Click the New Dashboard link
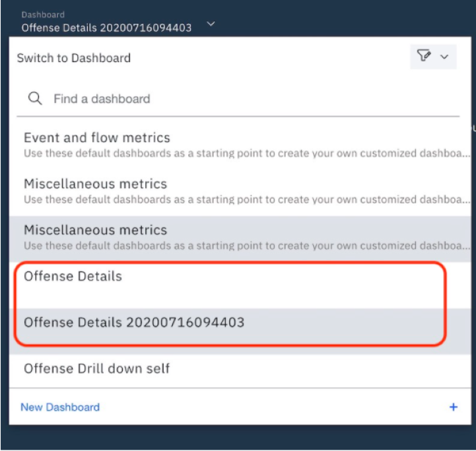 tap(60, 407)
